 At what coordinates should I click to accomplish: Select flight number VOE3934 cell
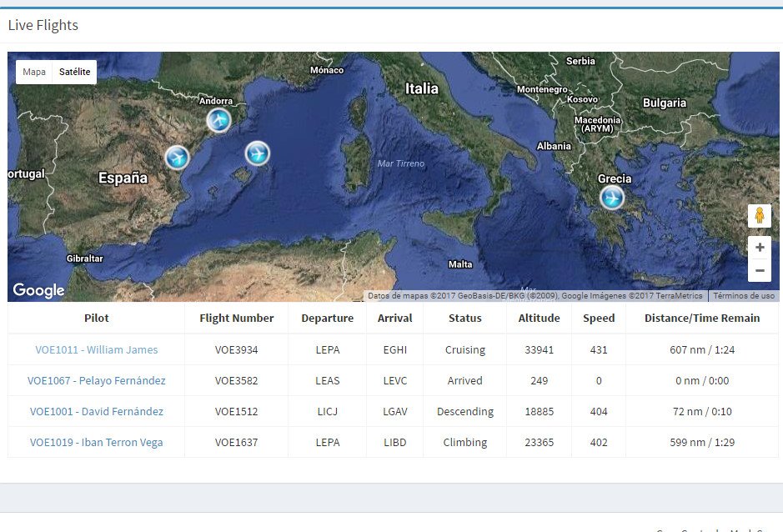pyautogui.click(x=237, y=349)
